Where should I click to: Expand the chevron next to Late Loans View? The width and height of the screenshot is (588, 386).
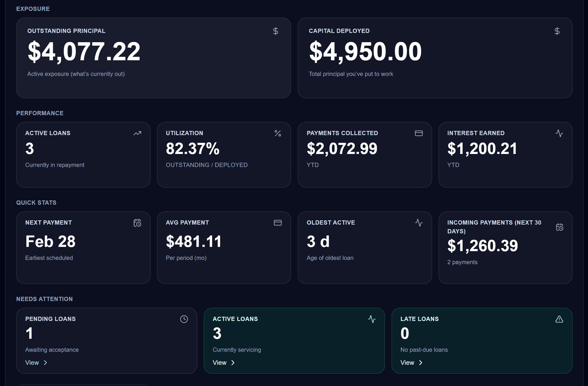tap(421, 362)
